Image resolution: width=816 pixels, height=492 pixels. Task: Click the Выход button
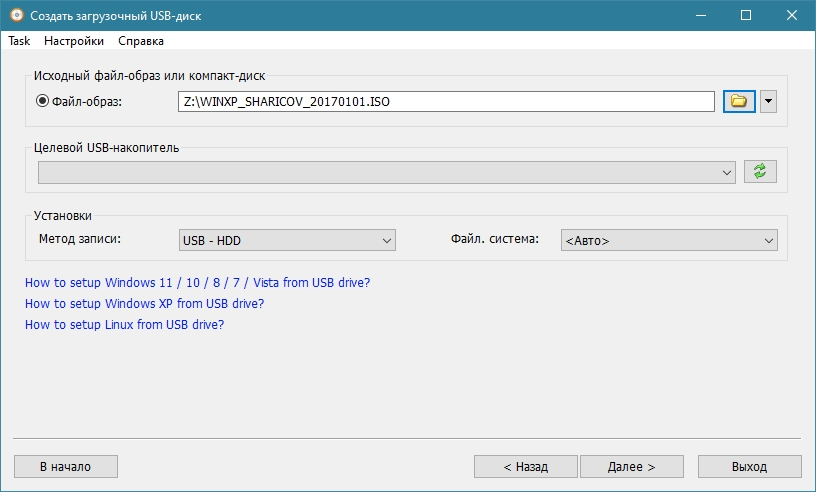point(749,466)
